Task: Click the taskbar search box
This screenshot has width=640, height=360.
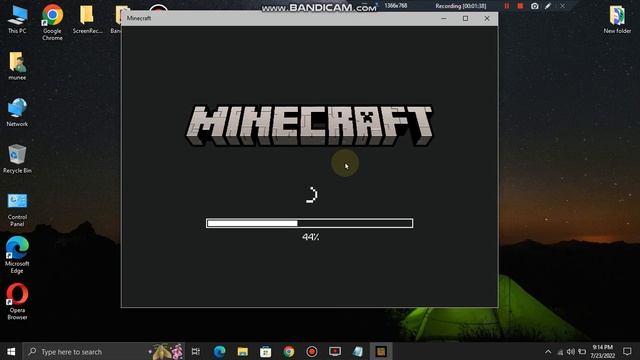Action: [104, 351]
